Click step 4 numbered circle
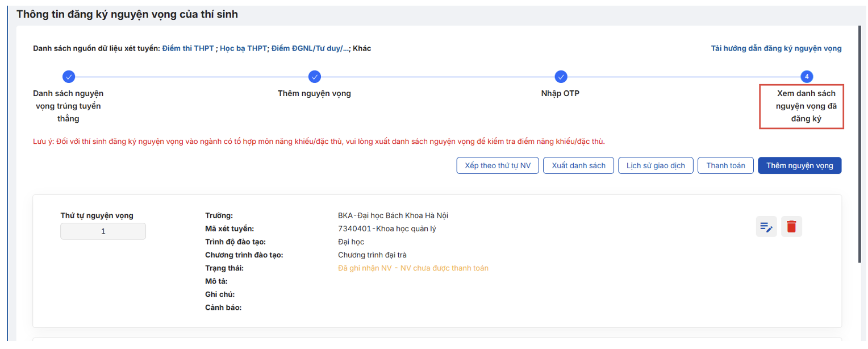The image size is (868, 349). click(x=807, y=77)
